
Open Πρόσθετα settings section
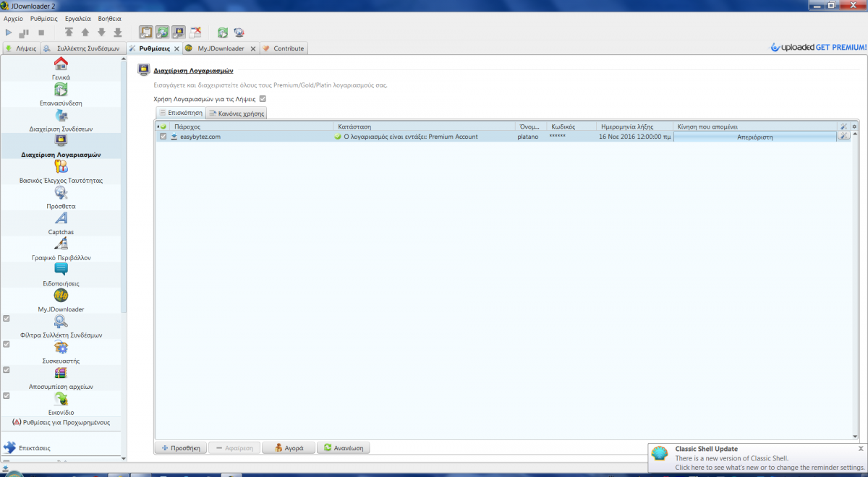click(61, 198)
